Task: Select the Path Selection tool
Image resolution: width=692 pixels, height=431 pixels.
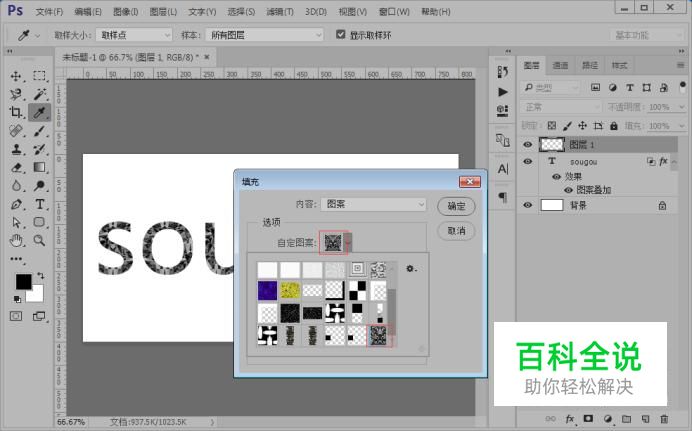Action: 16,222
